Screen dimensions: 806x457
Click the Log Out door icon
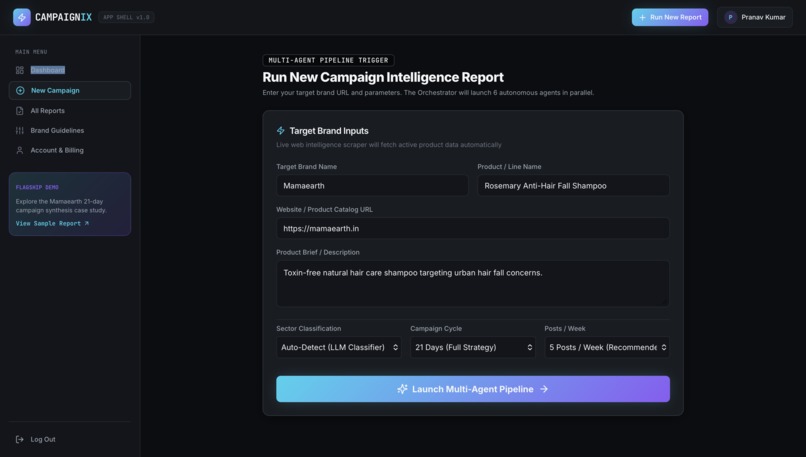click(x=20, y=440)
